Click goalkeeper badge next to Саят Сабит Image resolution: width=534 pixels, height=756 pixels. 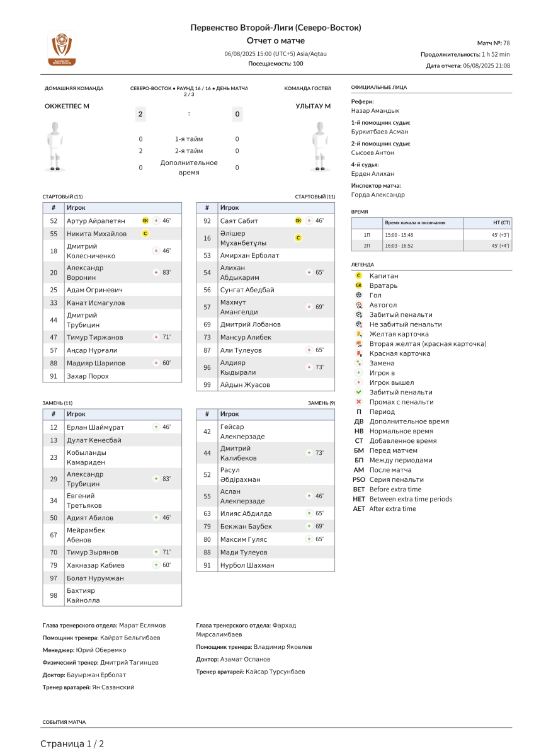[298, 221]
